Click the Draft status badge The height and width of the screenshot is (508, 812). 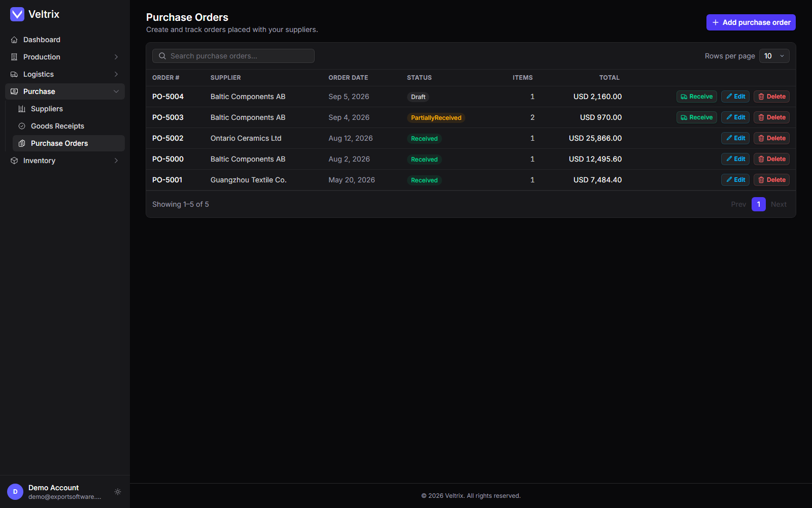pyautogui.click(x=418, y=97)
